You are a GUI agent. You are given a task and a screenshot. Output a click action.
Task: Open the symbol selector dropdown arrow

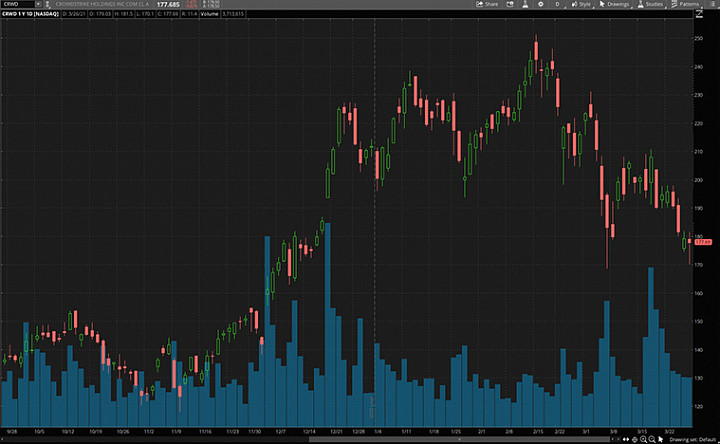coord(38,4)
